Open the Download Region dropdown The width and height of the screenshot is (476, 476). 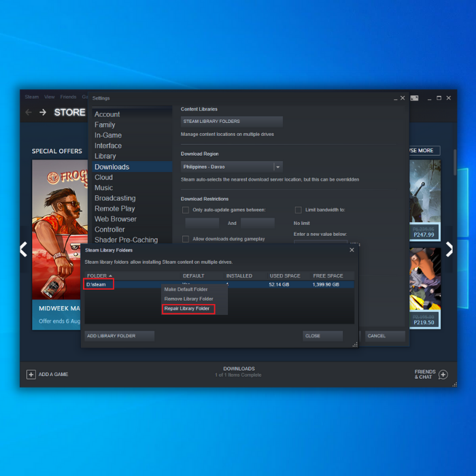[x=232, y=167]
